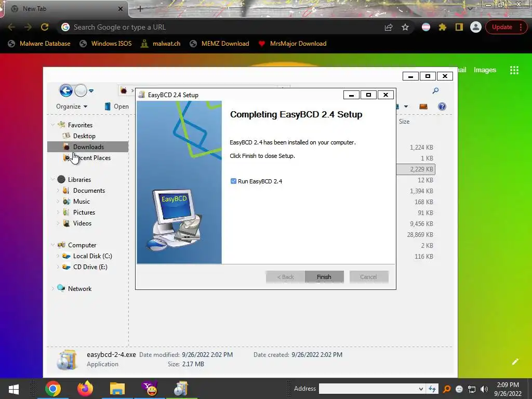Expand the Documents library arrow
Screen dimensions: 532x399
click(x=58, y=191)
